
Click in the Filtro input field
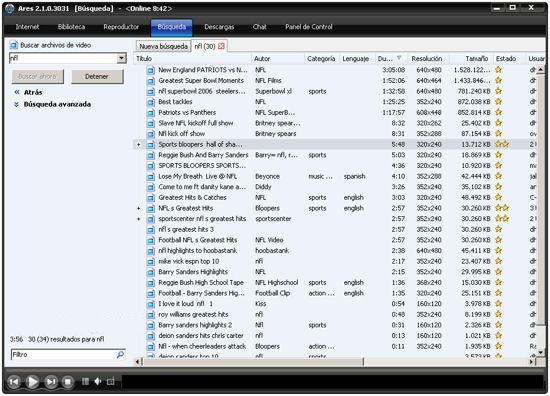63,355
